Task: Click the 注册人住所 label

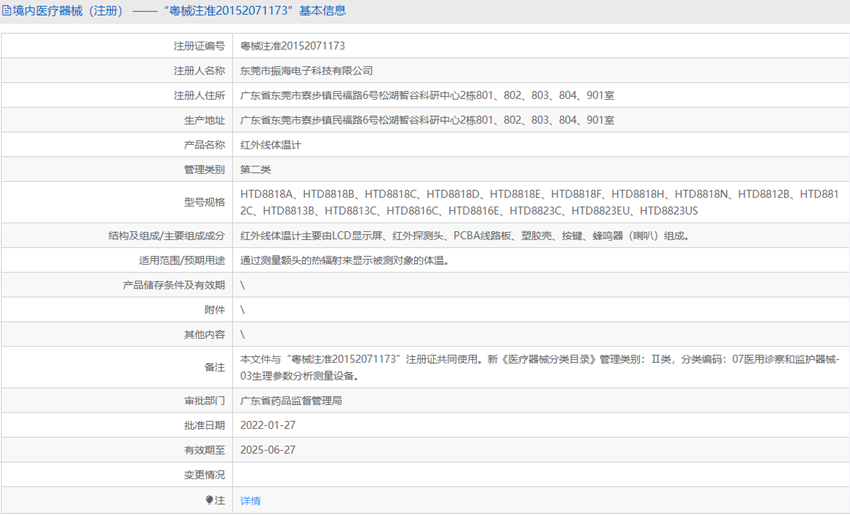Action: (x=199, y=95)
